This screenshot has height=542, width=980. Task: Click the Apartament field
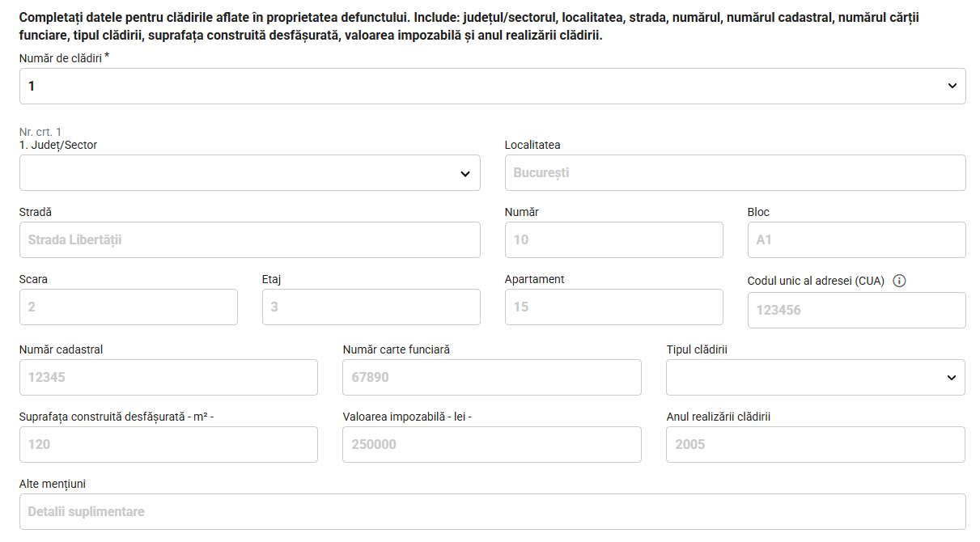coord(613,307)
